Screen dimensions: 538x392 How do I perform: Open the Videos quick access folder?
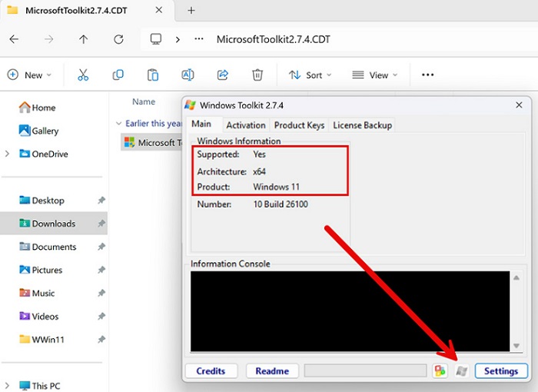point(38,317)
